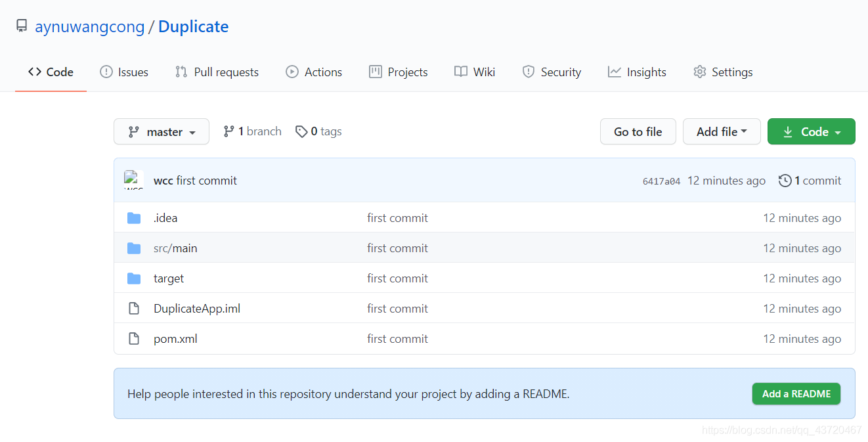Viewport: 868px width, 442px height.
Task: Open the wcc author name link
Action: [x=163, y=181]
